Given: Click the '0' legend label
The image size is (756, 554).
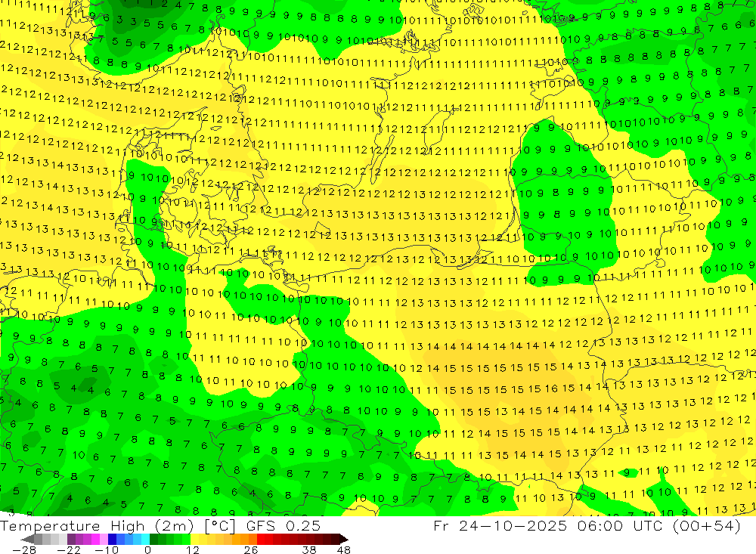Looking at the screenshot, I should [x=147, y=550].
